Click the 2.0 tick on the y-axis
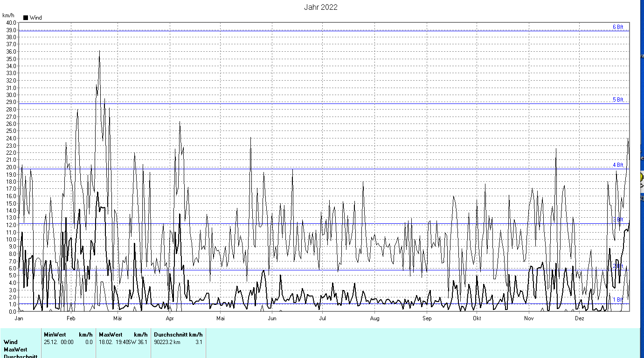The image size is (644, 358). pyautogui.click(x=13, y=297)
